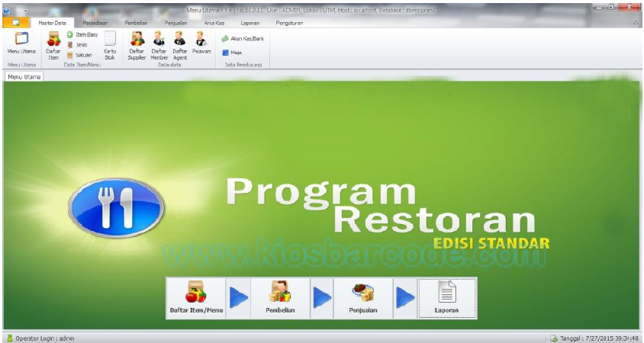Switch to the Persediaan ribbon tab

pyautogui.click(x=95, y=24)
